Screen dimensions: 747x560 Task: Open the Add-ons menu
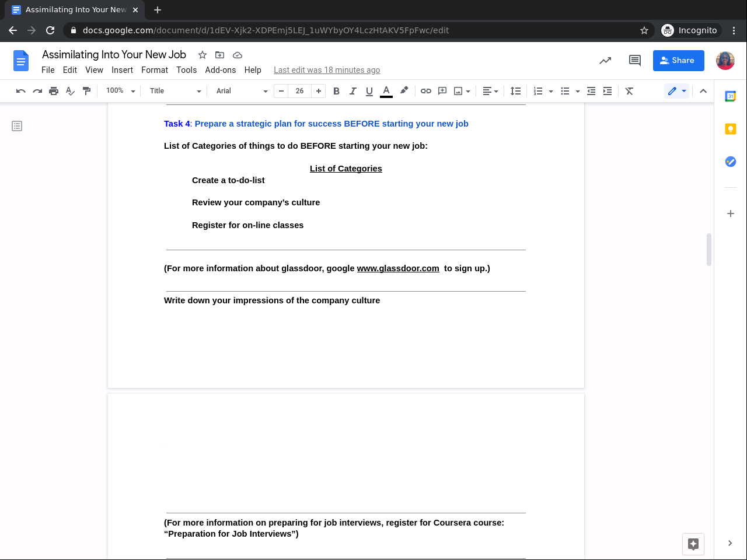[x=221, y=70]
